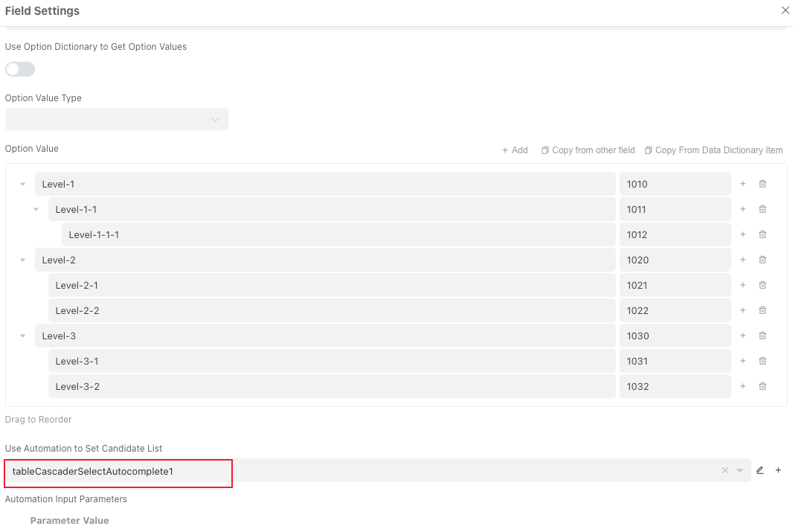This screenshot has height=532, width=793.
Task: Delete the Level-1 option row
Action: click(762, 184)
